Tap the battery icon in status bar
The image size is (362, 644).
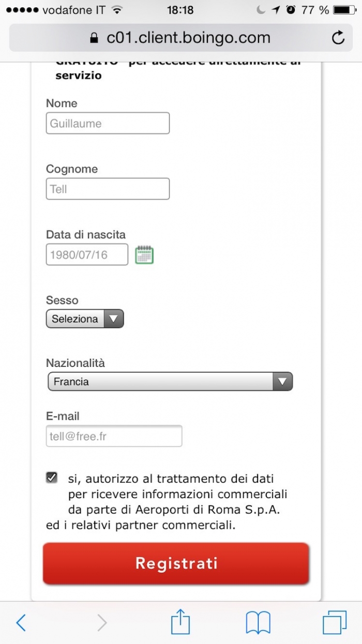(x=344, y=10)
